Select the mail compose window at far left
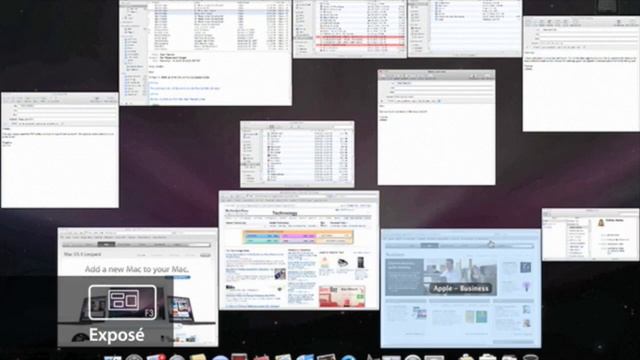640x360 pixels. coord(60,150)
